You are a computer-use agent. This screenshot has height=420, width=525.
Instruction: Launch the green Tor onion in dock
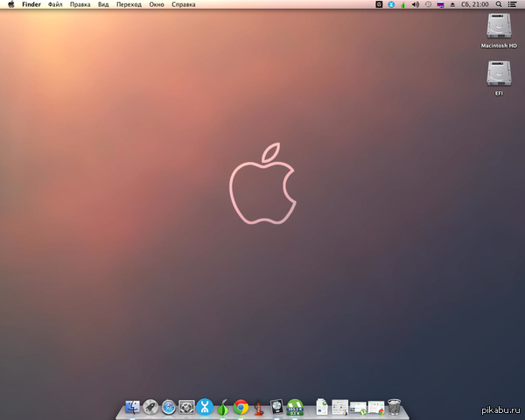tap(222, 407)
